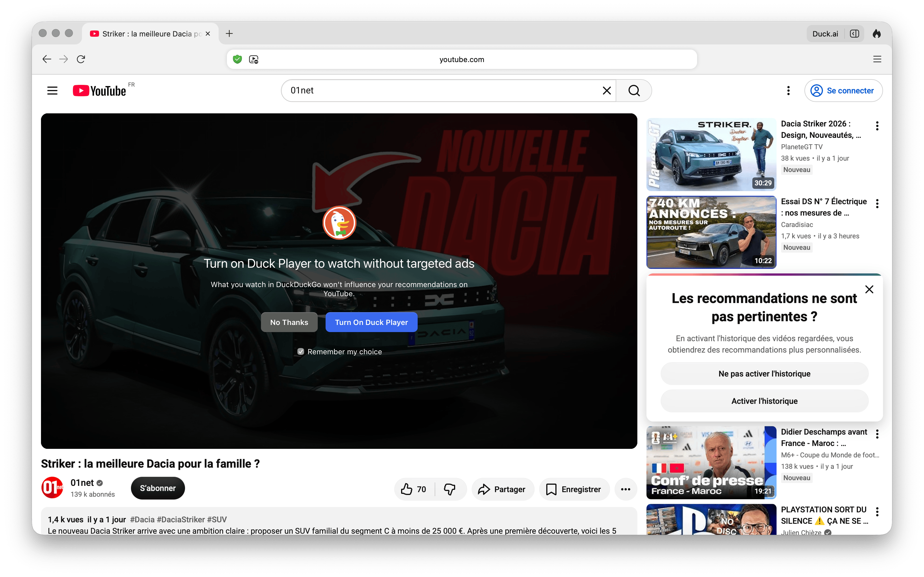This screenshot has height=577, width=924.
Task: Open the #SUV hashtag link
Action: pos(217,519)
